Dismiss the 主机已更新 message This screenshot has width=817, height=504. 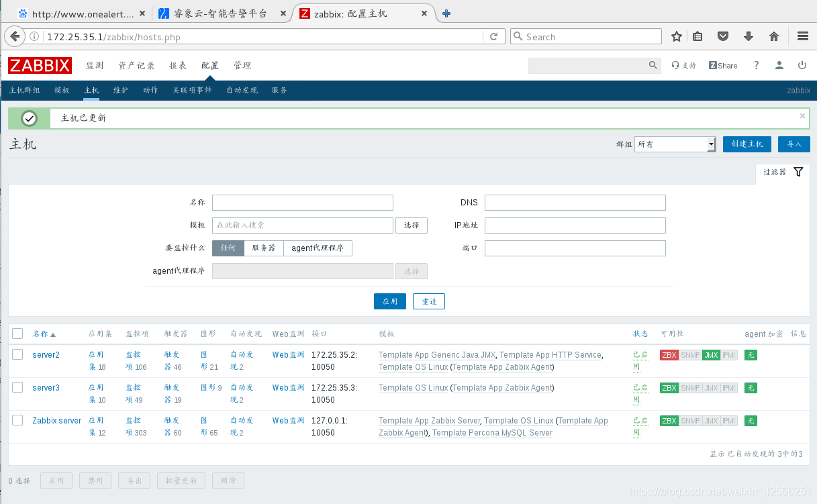click(802, 115)
